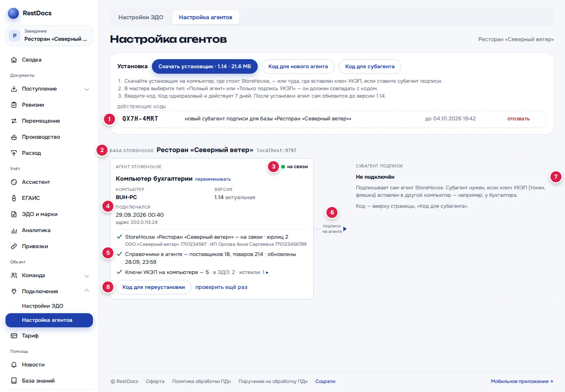Screen dimensions: 565x392
Task: Click the Подключения plug icon
Action: 14,292
